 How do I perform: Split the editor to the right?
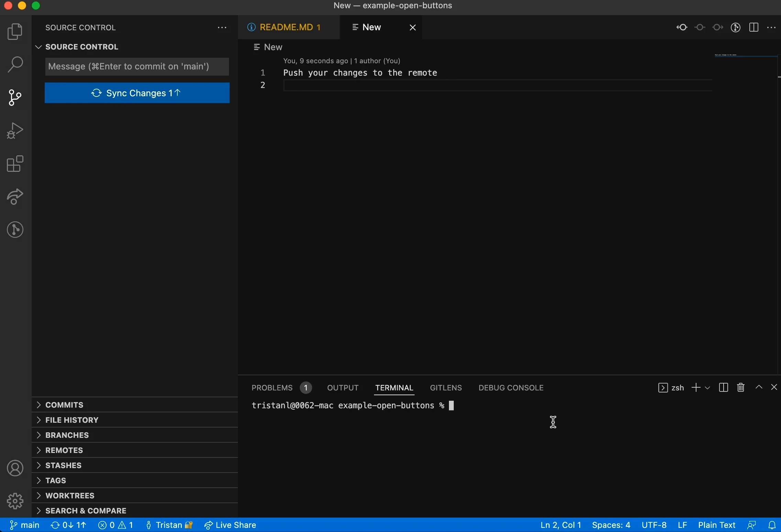[x=753, y=27]
